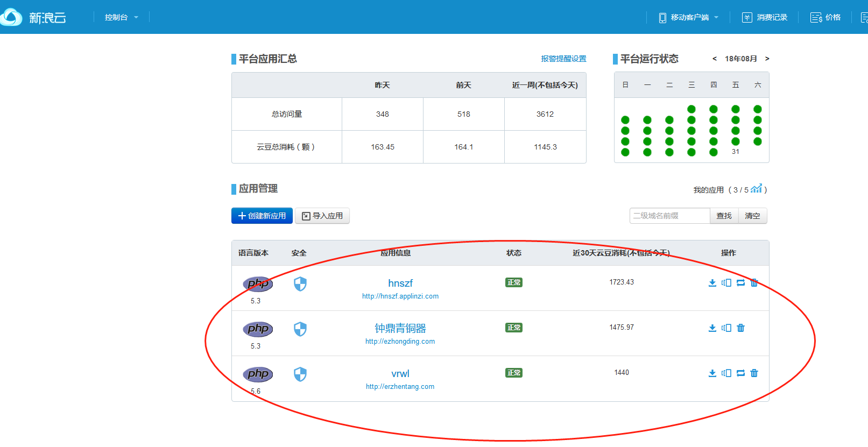Go to previous month in status calendar
The width and height of the screenshot is (868, 447).
(714, 59)
